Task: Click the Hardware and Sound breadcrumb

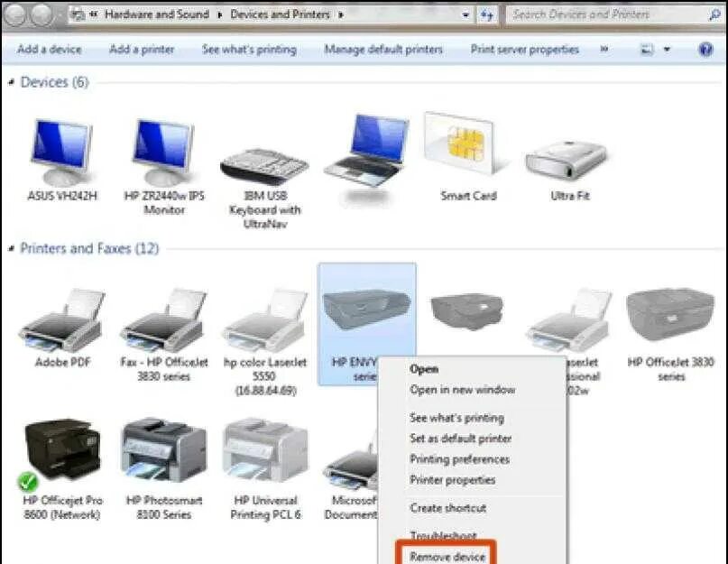Action: 157,14
